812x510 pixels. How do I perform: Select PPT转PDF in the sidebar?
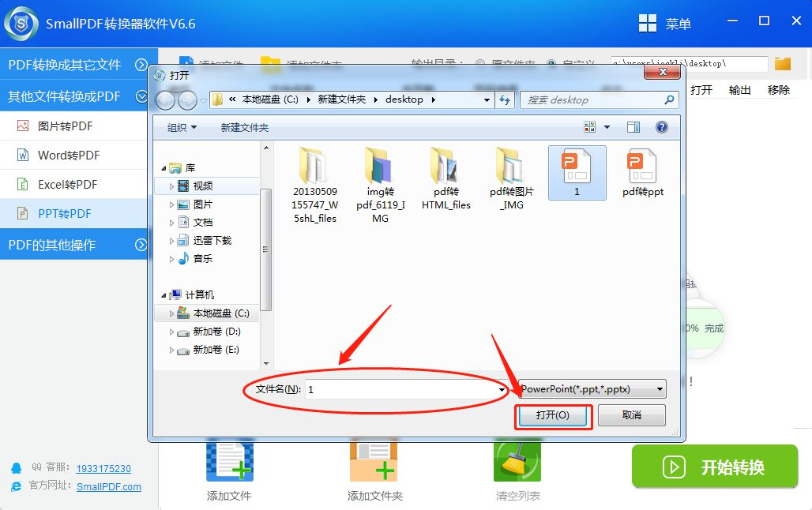[x=65, y=213]
